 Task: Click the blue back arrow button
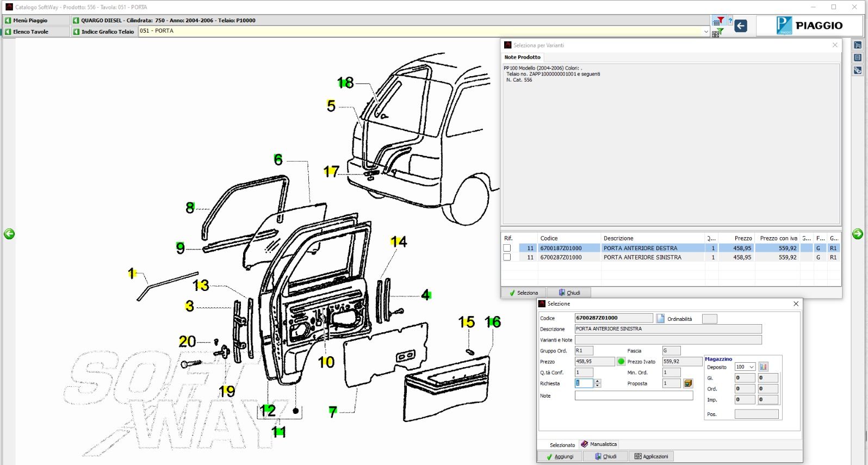740,26
